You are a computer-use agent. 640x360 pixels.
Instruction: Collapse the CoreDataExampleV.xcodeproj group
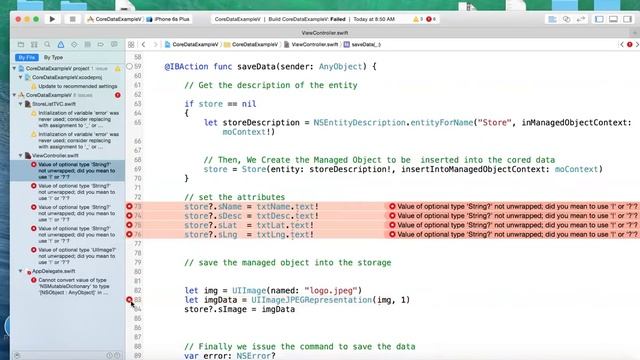click(21, 77)
